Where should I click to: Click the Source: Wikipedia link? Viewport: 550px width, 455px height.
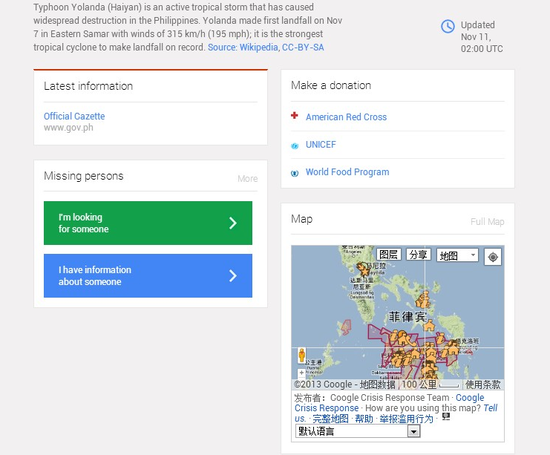coord(243,47)
